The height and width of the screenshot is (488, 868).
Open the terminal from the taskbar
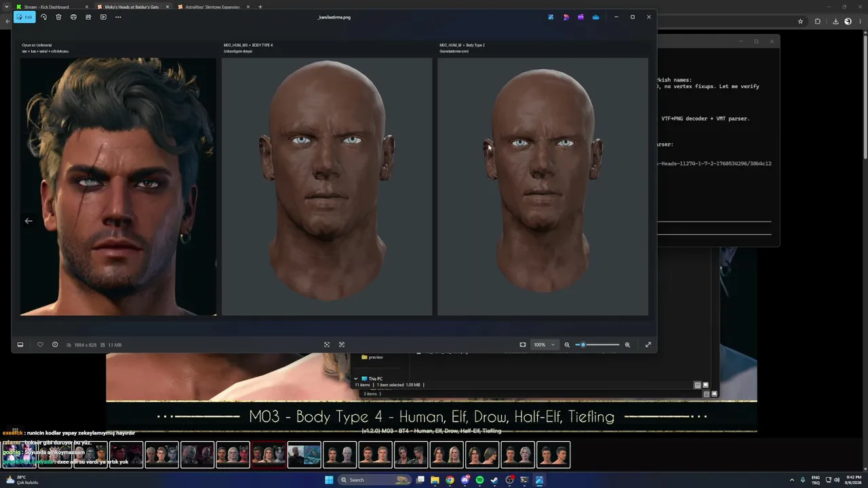coord(524,480)
